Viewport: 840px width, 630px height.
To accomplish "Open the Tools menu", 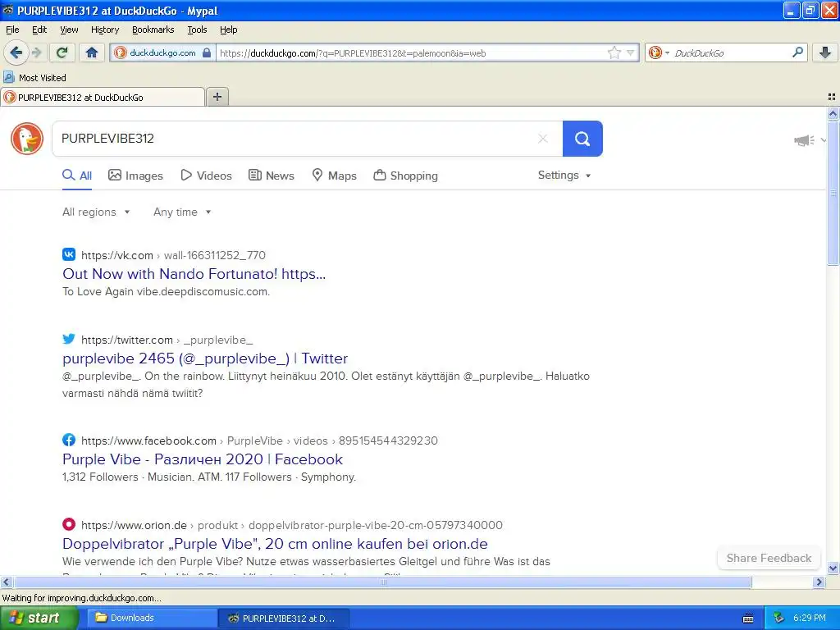I will tap(197, 30).
